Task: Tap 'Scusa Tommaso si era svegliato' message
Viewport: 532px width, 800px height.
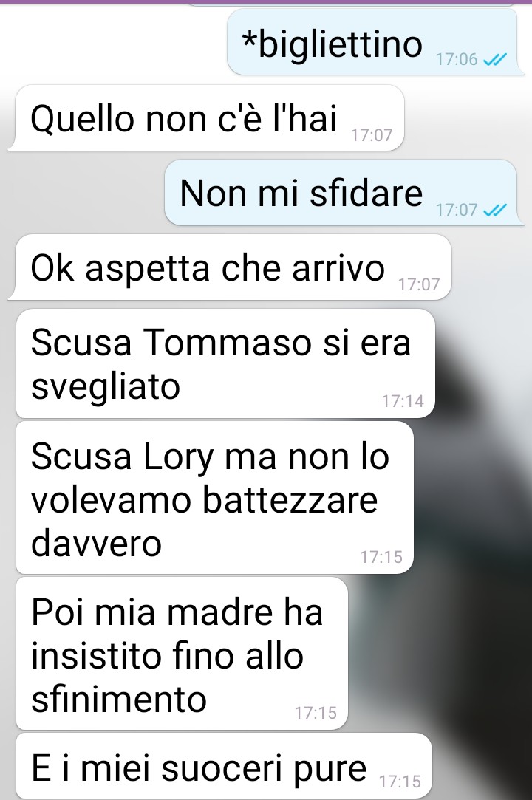Action: 225,363
